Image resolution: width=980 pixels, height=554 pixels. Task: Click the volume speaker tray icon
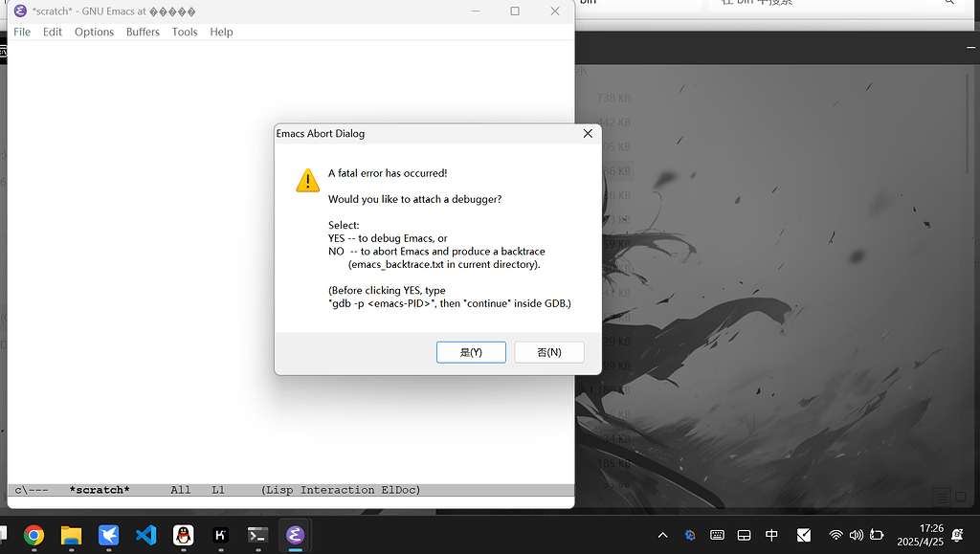[x=856, y=535]
